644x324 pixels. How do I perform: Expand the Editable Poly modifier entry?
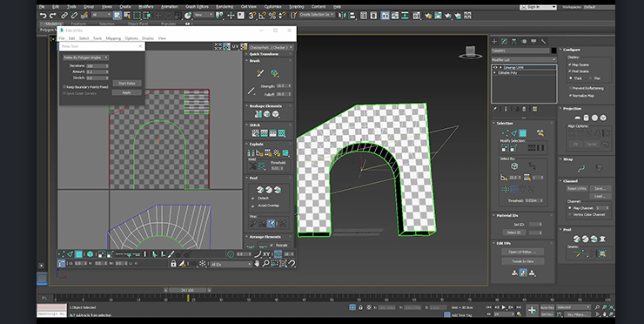(x=495, y=73)
